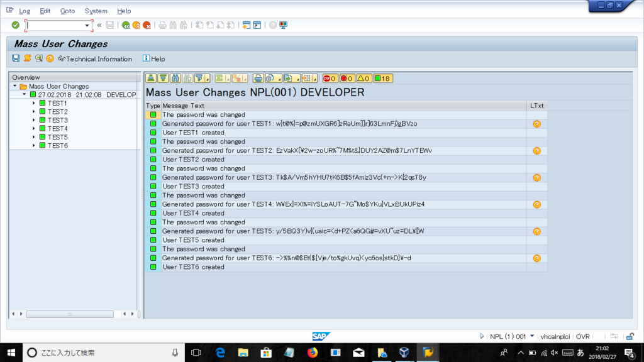Click the lock icon in status bar

pos(630,337)
